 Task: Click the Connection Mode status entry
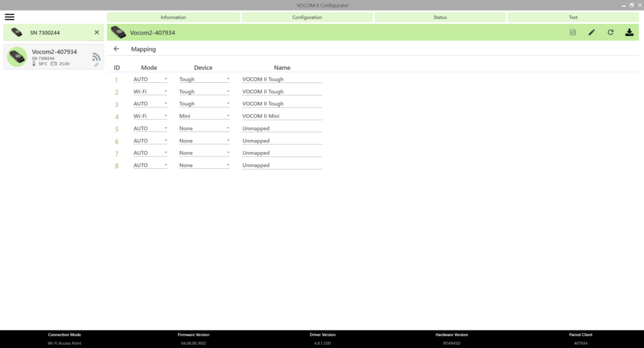tap(65, 339)
